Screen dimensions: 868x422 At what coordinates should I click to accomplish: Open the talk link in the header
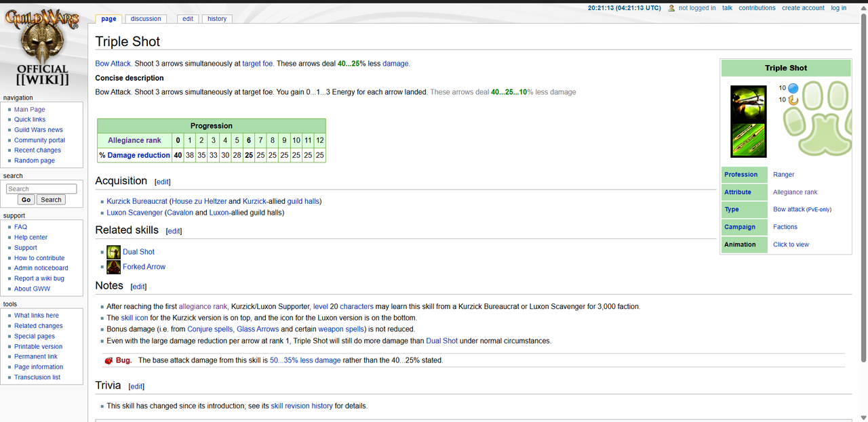[727, 8]
